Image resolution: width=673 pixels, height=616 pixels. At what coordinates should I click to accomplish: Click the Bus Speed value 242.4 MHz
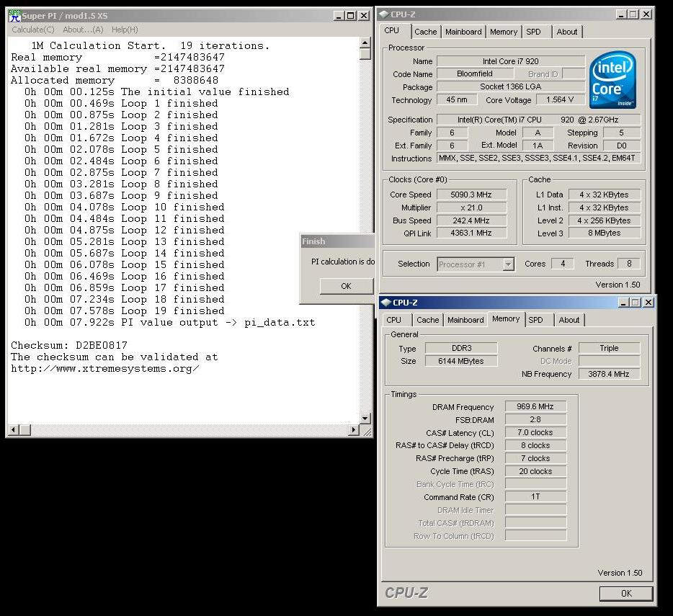point(471,220)
